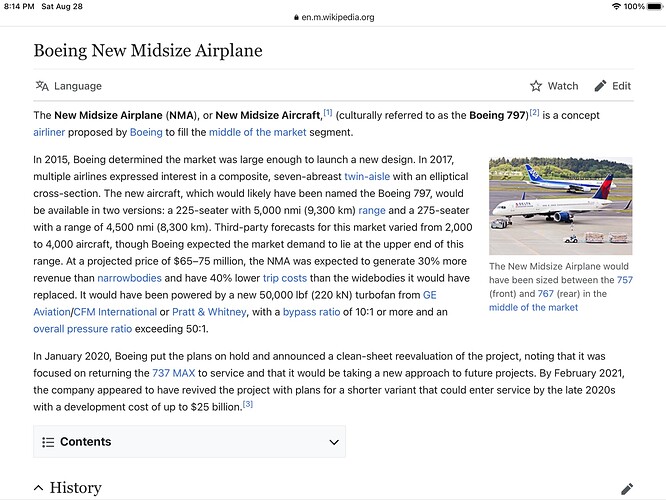Collapse the History section chevron
Viewport: 666px width, 500px height.
pos(38,488)
